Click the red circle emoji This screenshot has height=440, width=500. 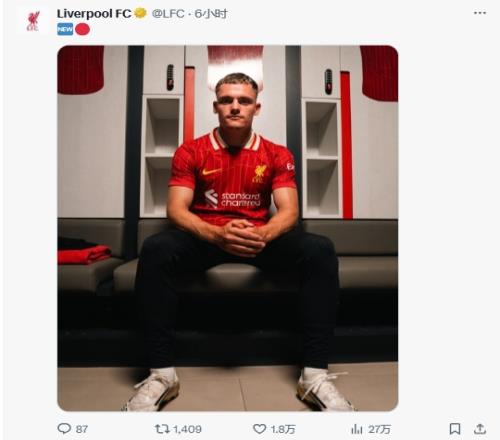82,29
